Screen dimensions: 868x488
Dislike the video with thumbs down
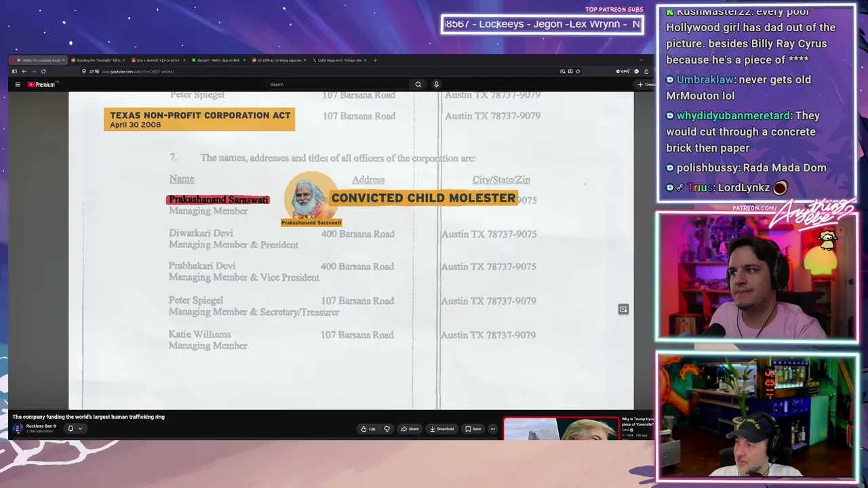tap(387, 429)
